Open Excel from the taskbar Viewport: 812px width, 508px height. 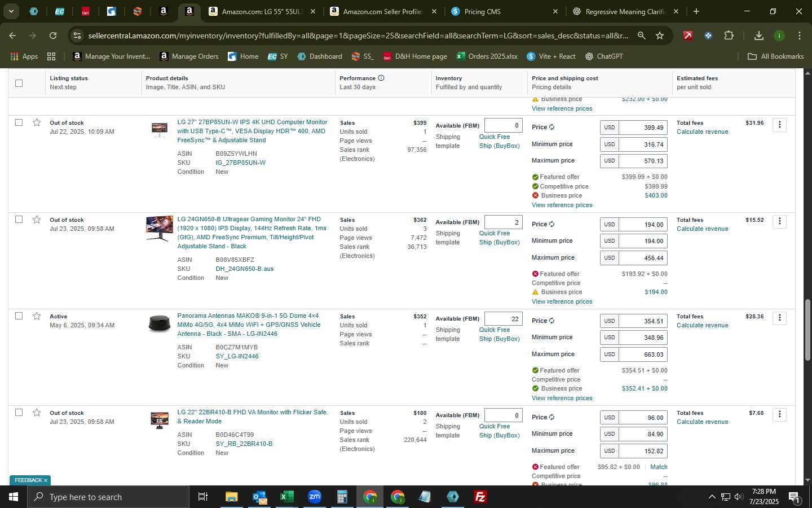[286, 497]
